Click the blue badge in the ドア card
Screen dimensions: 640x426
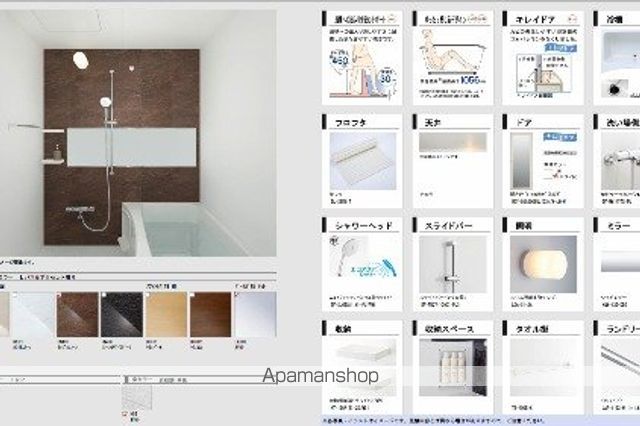click(x=560, y=137)
